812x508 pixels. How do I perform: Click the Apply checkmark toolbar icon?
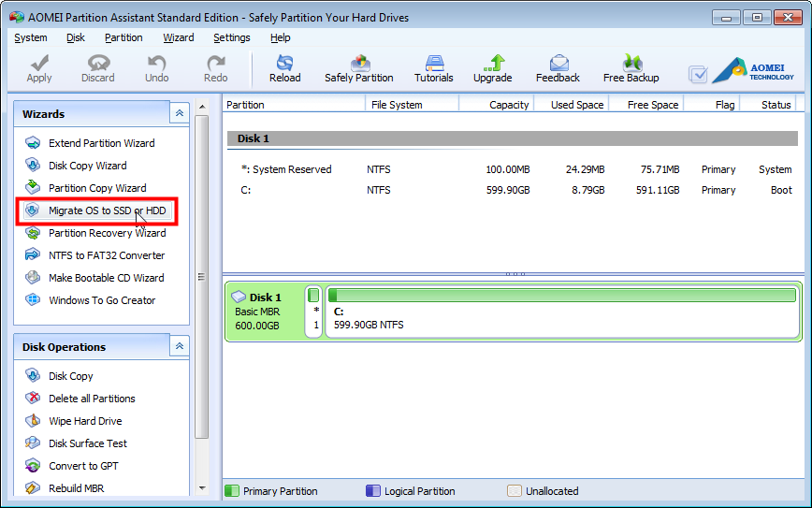point(39,63)
